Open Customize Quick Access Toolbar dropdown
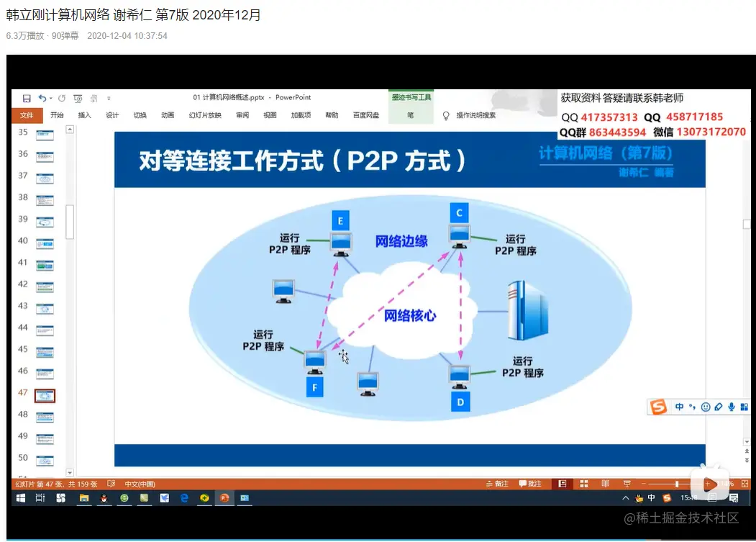Screen dimensions: 756x542 pos(109,99)
